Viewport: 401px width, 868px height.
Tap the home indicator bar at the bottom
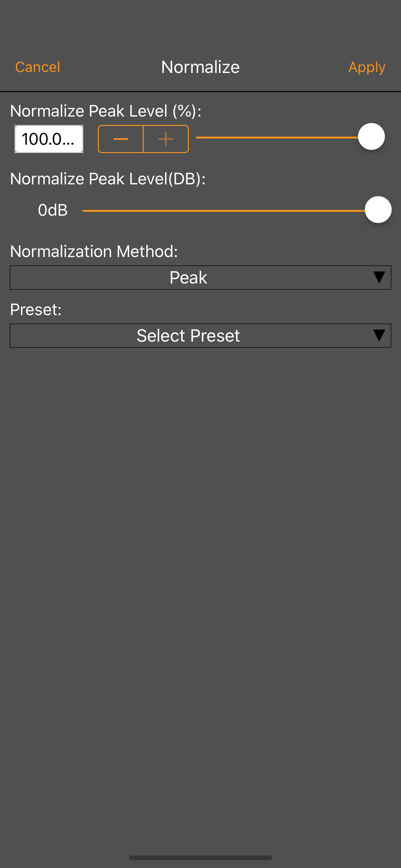(x=200, y=858)
